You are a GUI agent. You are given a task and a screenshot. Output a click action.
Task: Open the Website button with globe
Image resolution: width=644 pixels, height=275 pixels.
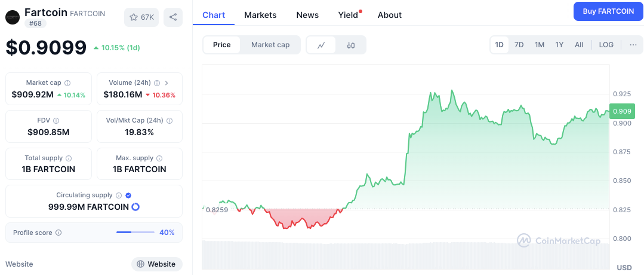(x=157, y=264)
